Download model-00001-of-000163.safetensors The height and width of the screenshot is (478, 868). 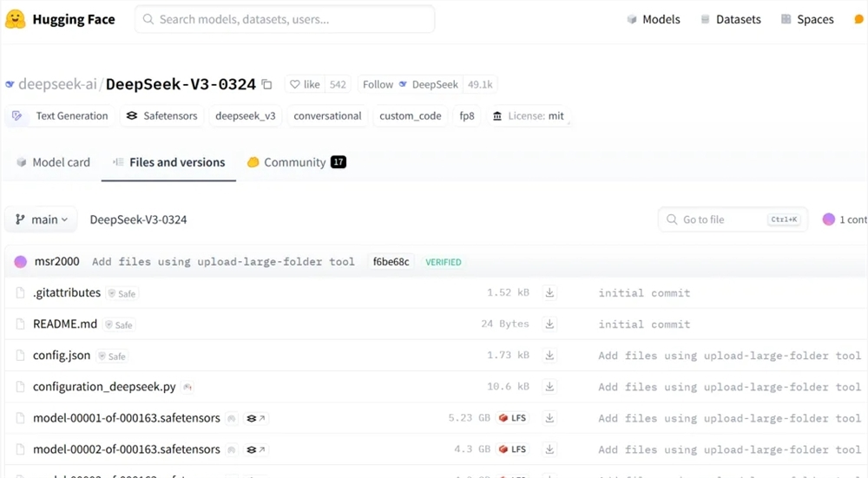[x=549, y=417]
